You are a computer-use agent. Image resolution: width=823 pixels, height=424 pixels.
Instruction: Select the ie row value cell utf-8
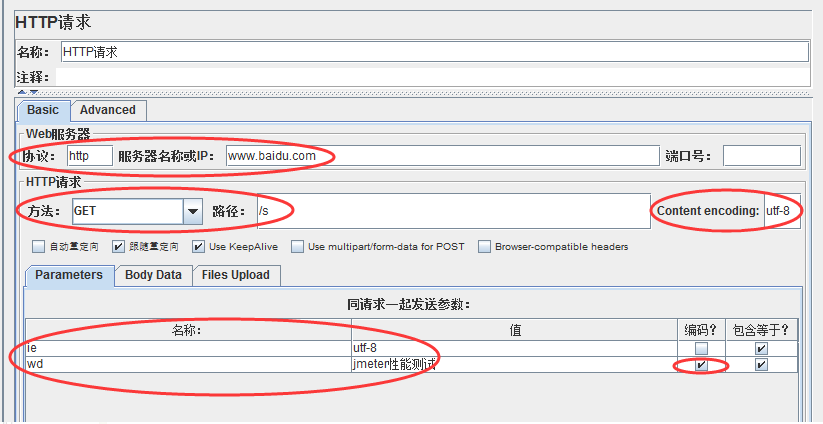tap(514, 348)
